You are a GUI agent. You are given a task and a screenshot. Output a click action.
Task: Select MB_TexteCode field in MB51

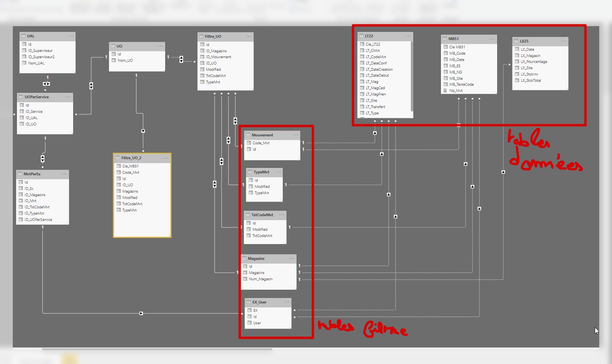461,84
